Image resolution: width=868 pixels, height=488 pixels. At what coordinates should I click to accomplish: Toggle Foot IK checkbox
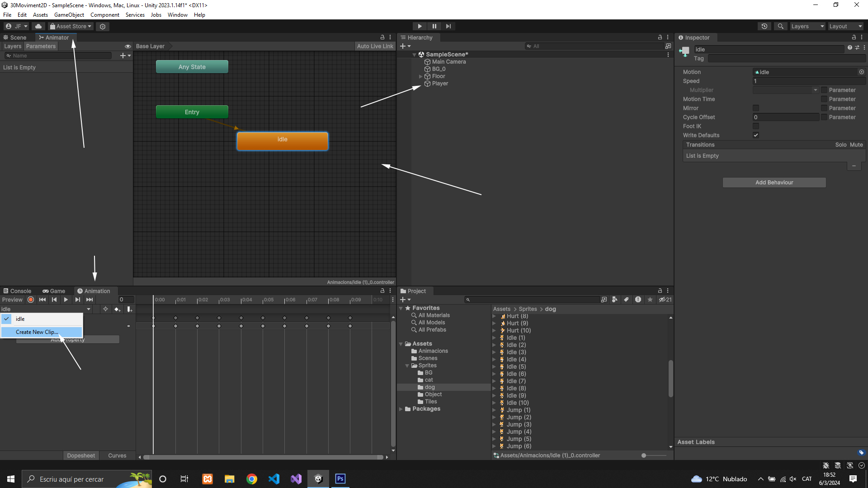(x=755, y=126)
